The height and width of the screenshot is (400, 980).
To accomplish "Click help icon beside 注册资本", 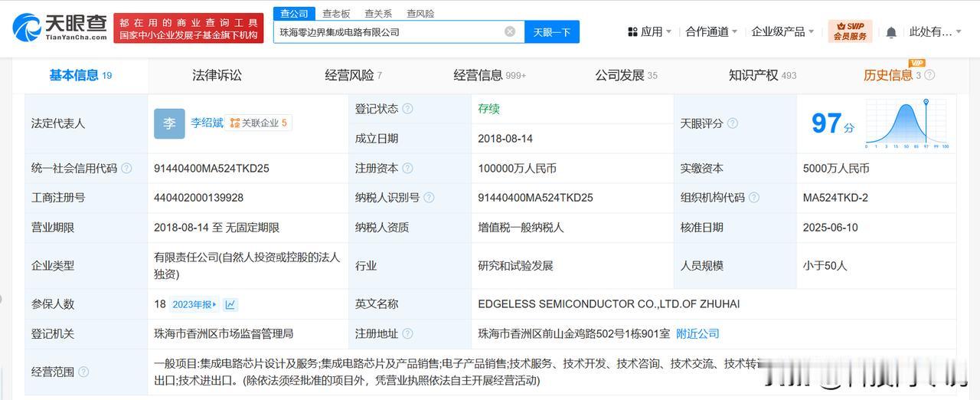I will coord(407,168).
